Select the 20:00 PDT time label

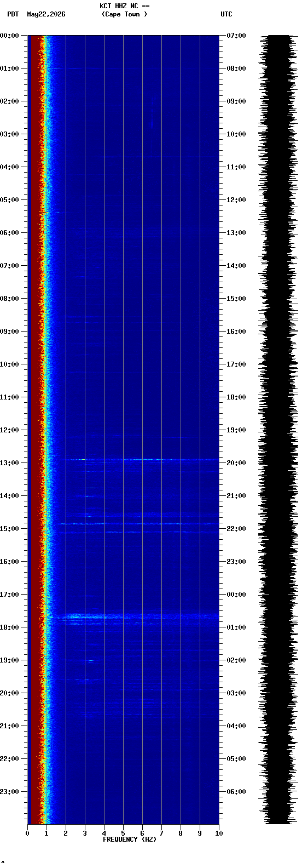point(10,693)
